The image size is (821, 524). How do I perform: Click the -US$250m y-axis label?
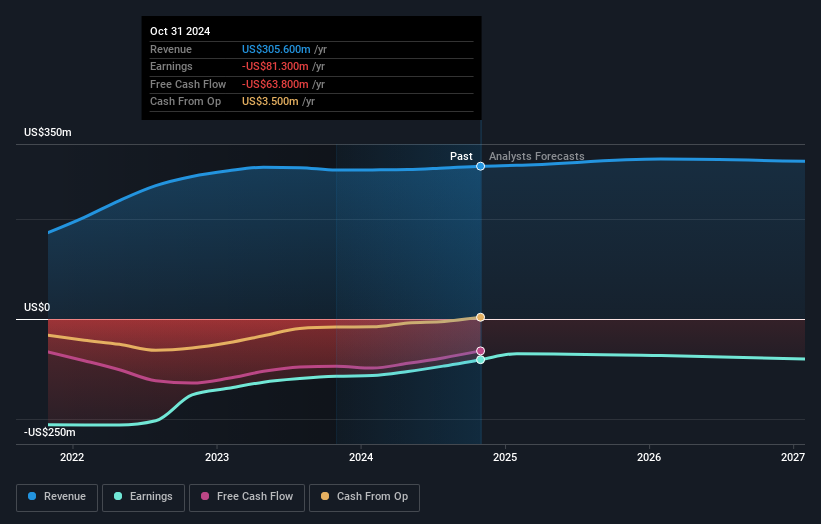point(50,432)
